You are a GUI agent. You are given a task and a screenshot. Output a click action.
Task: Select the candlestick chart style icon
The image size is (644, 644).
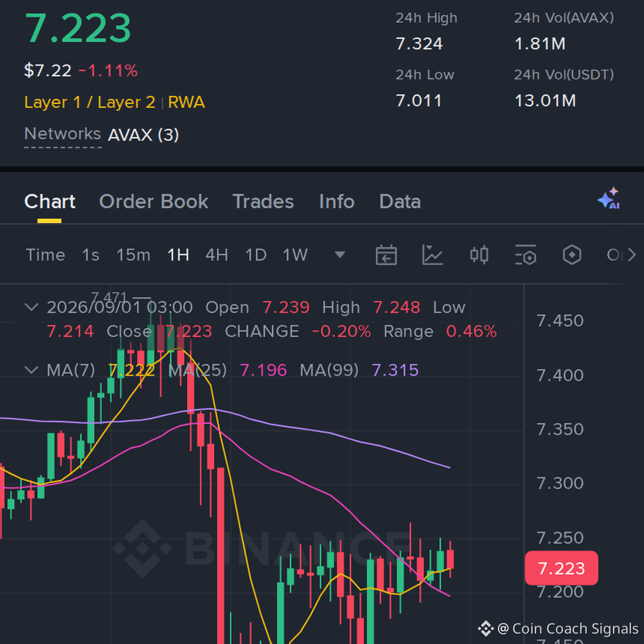coord(479,255)
